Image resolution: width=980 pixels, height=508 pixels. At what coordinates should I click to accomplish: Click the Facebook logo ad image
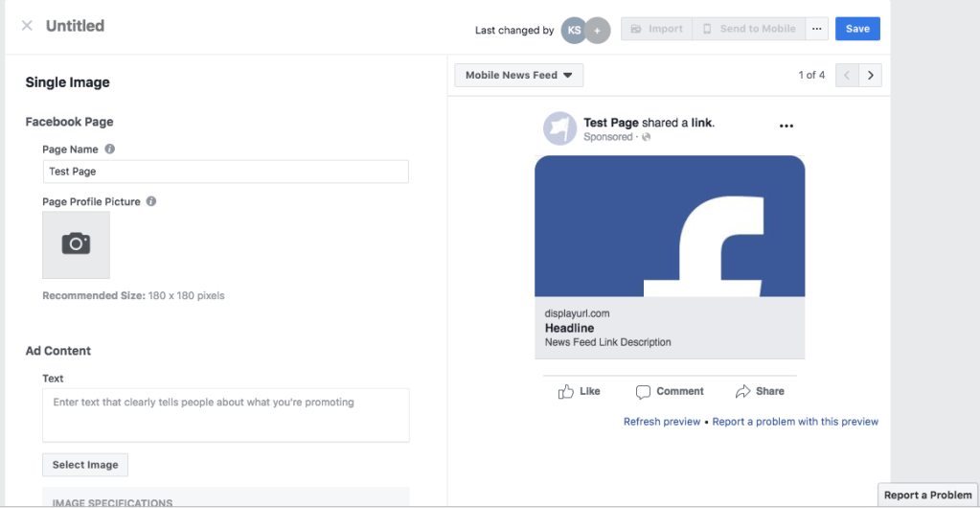670,226
